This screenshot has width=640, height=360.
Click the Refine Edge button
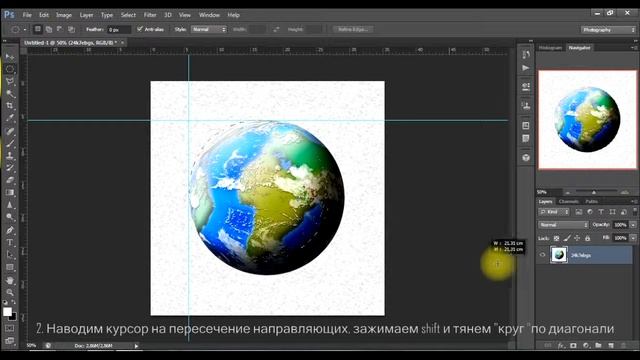pos(353,29)
